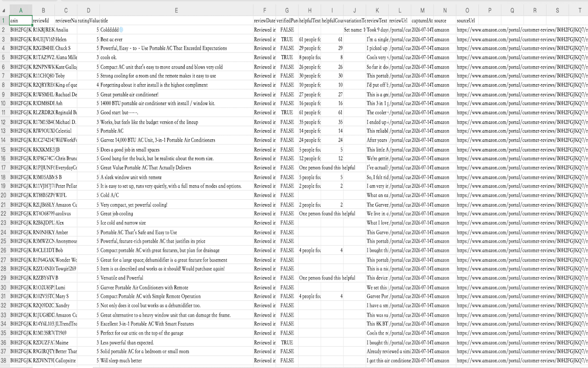Select column E header
Viewport: 588px width, 368px height.
tap(176, 10)
